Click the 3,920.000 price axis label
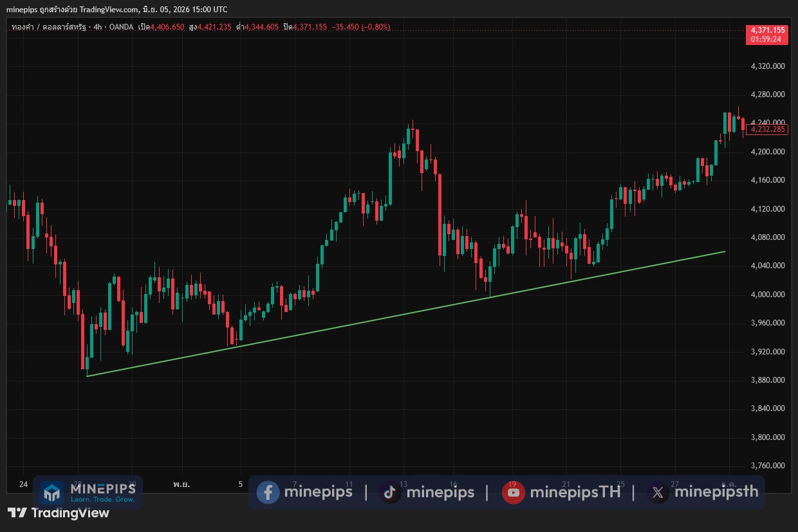Screen dimensions: 798x532 click(x=768, y=352)
